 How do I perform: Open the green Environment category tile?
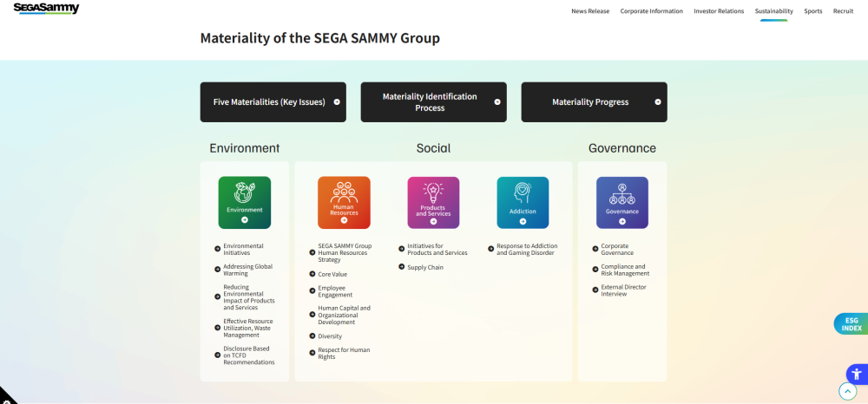244,202
